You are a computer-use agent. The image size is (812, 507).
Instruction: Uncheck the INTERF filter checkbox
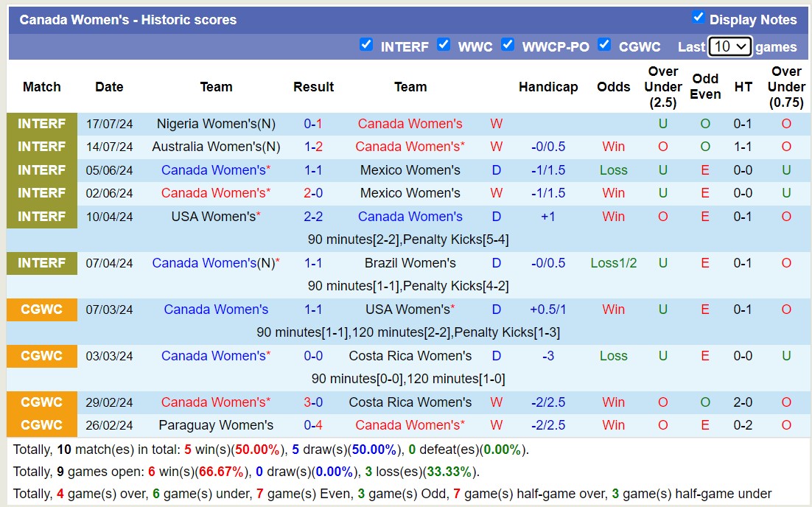pos(366,45)
